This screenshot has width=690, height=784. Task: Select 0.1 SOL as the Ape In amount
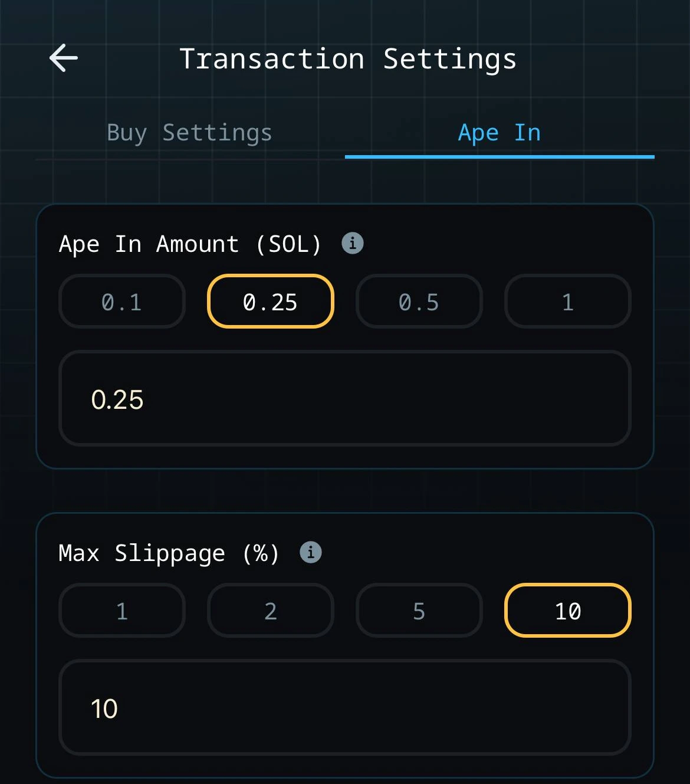pyautogui.click(x=121, y=301)
